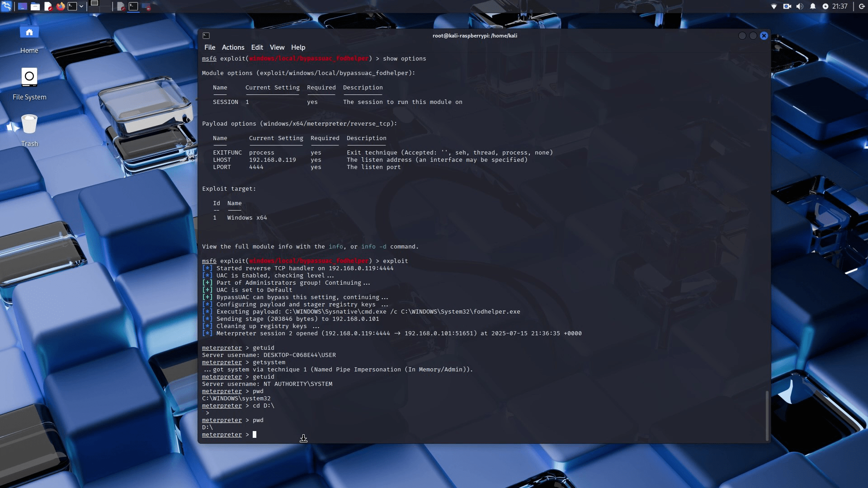The image size is (868, 488).
Task: Select the Home desktop icon
Action: coord(29,39)
